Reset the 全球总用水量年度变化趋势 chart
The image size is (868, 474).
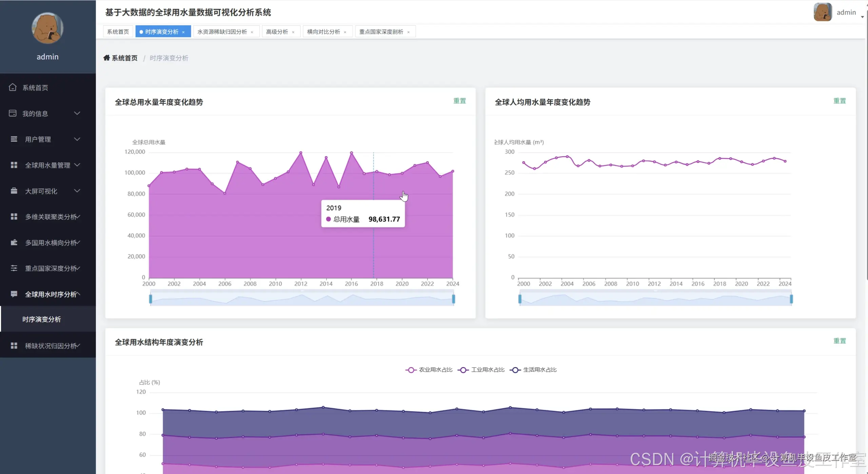click(x=459, y=101)
